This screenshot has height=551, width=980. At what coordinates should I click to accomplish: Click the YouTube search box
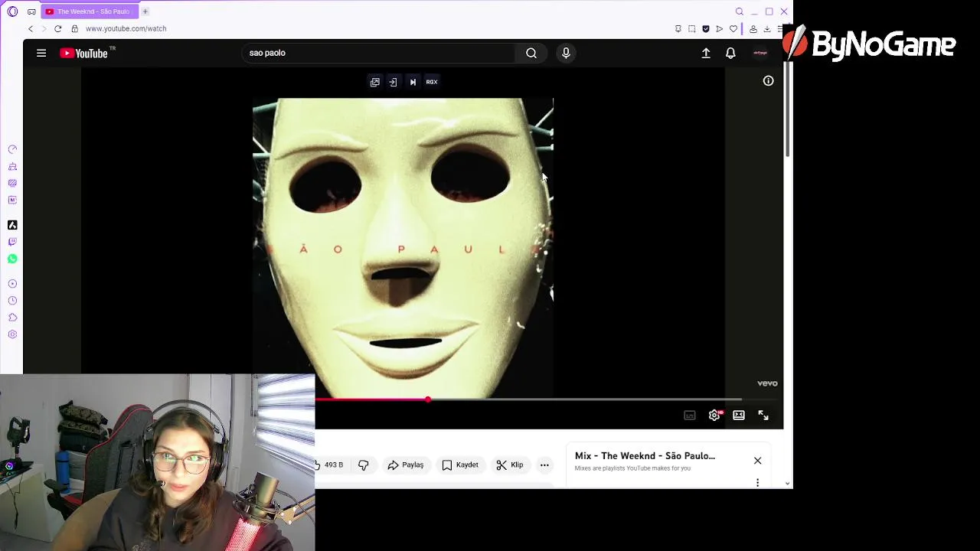[x=379, y=53]
